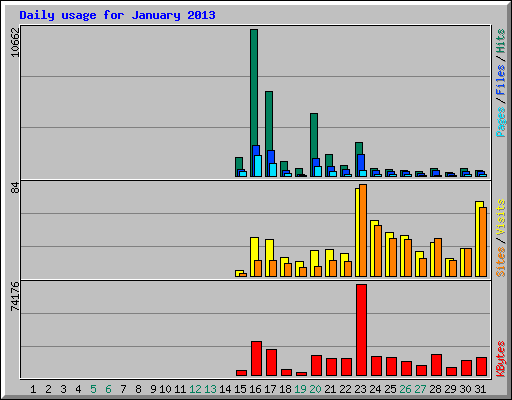Click green weekend day label 20

[315, 389]
